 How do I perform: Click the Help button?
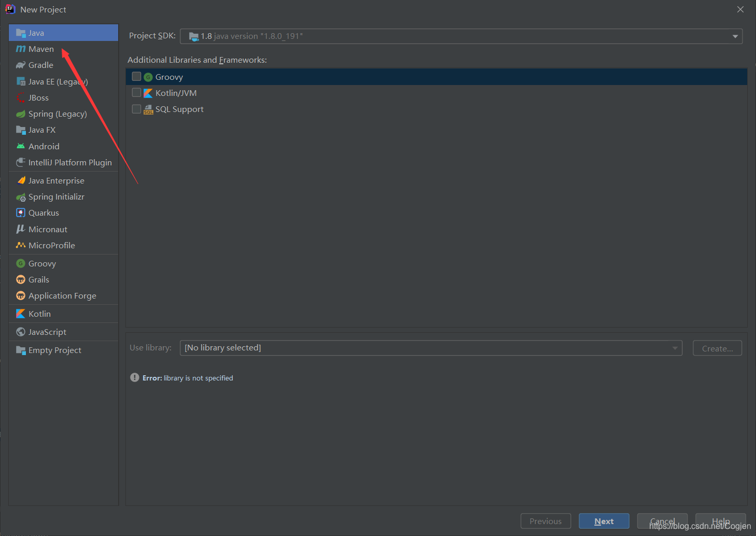click(x=721, y=521)
